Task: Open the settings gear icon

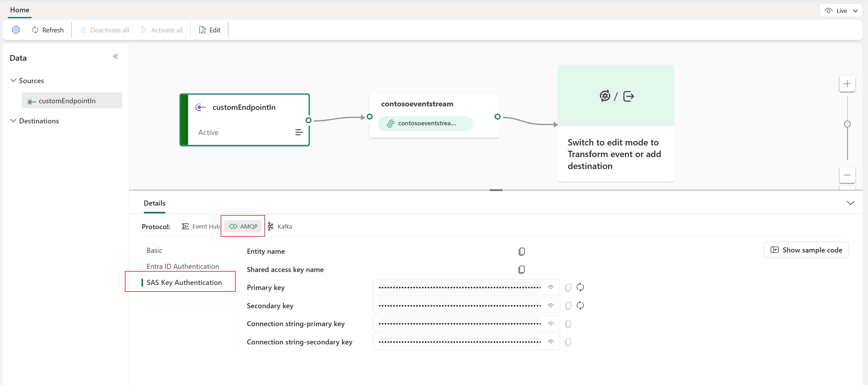Action: click(x=15, y=30)
